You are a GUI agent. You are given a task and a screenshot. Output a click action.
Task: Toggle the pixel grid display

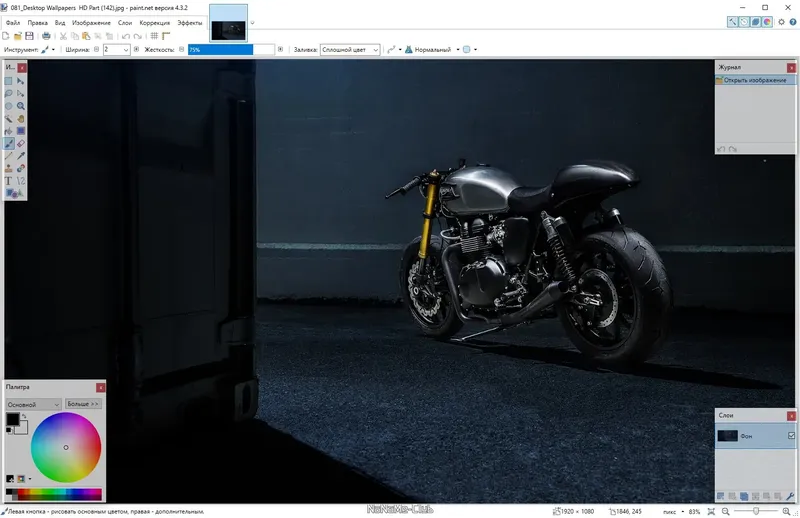pyautogui.click(x=152, y=36)
